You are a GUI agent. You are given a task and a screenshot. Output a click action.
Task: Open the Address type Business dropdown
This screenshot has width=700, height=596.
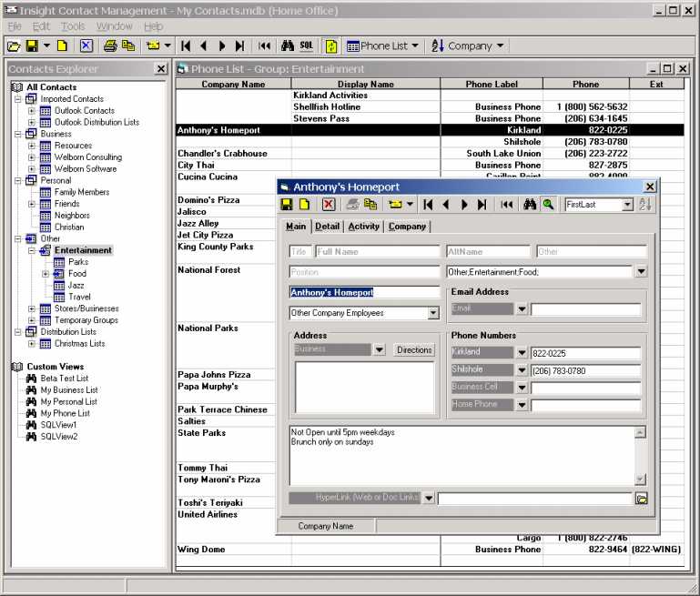[x=379, y=349]
